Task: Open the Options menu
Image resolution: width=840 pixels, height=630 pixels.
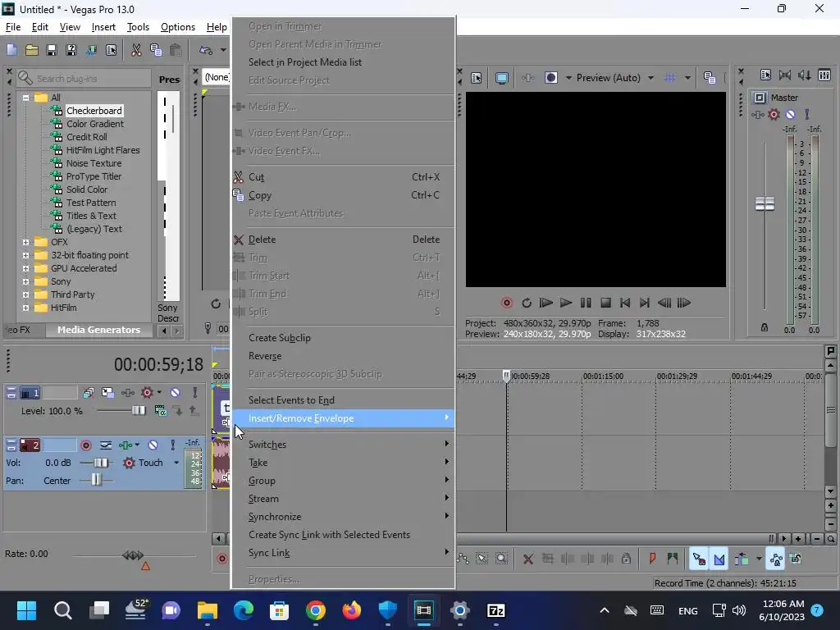Action: [x=178, y=27]
